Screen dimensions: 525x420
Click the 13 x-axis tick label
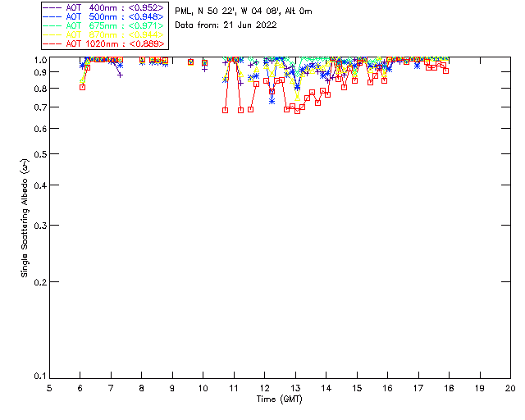click(295, 388)
